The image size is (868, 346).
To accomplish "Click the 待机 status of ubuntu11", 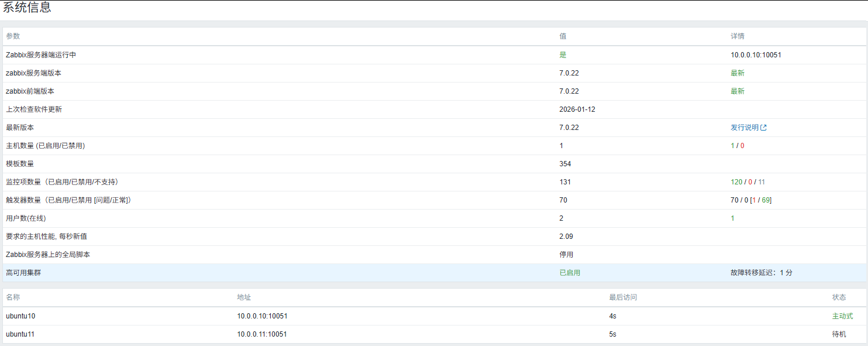I will pyautogui.click(x=839, y=334).
